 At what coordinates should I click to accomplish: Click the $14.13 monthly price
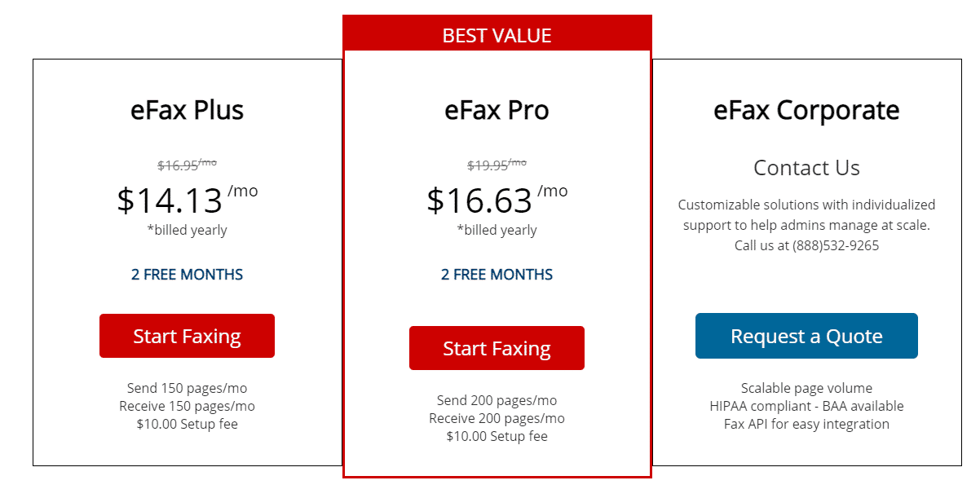click(x=170, y=201)
